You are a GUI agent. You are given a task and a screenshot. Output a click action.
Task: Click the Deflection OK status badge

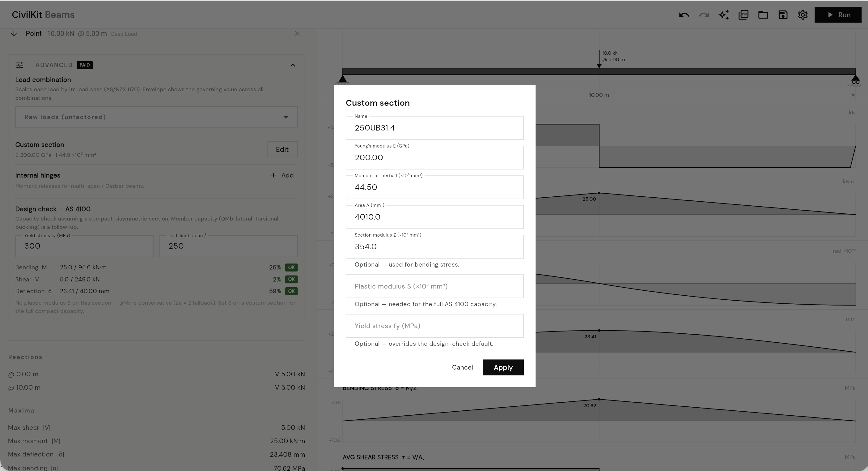(x=291, y=291)
